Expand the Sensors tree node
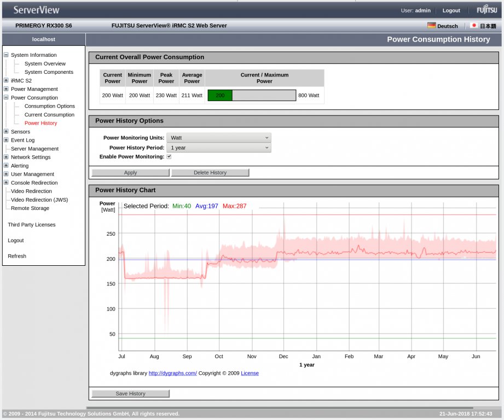The width and height of the screenshot is (504, 420). [x=6, y=131]
